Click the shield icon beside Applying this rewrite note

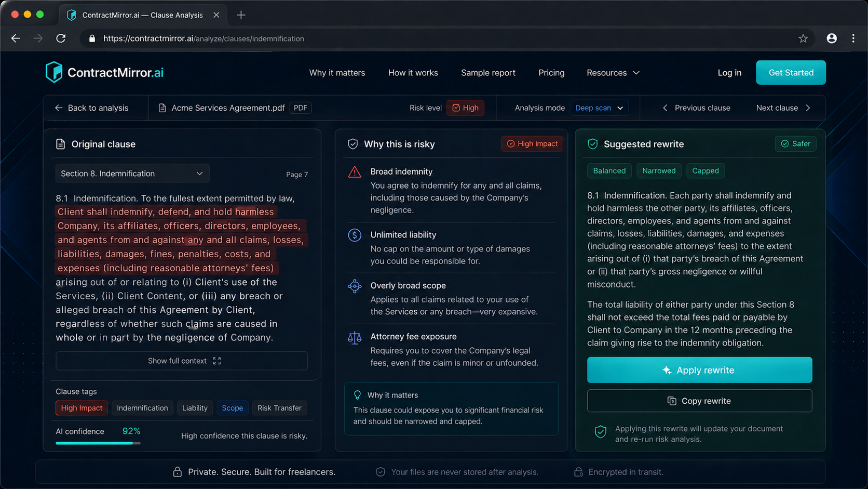pos(601,432)
